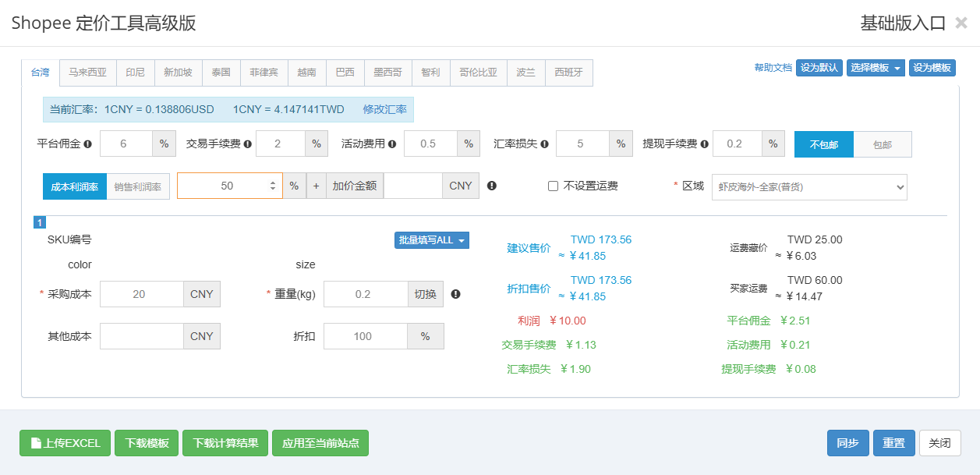This screenshot has width=980, height=475.
Task: Select 包邮 shipping option
Action: point(883,144)
